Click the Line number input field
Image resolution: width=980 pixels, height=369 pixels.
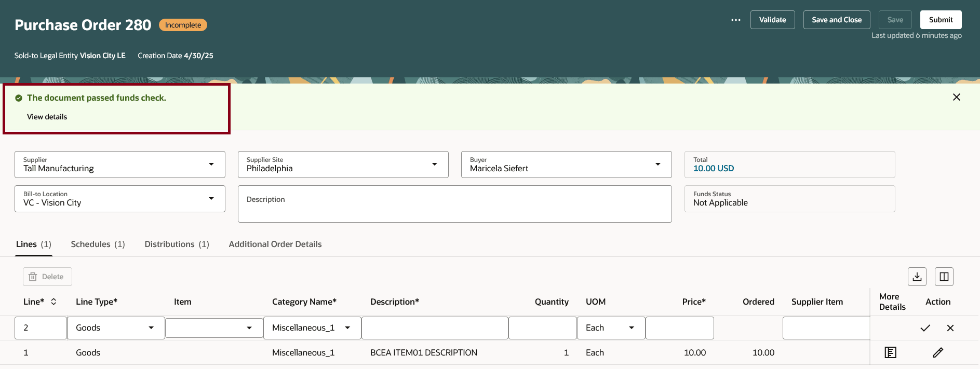click(x=41, y=328)
